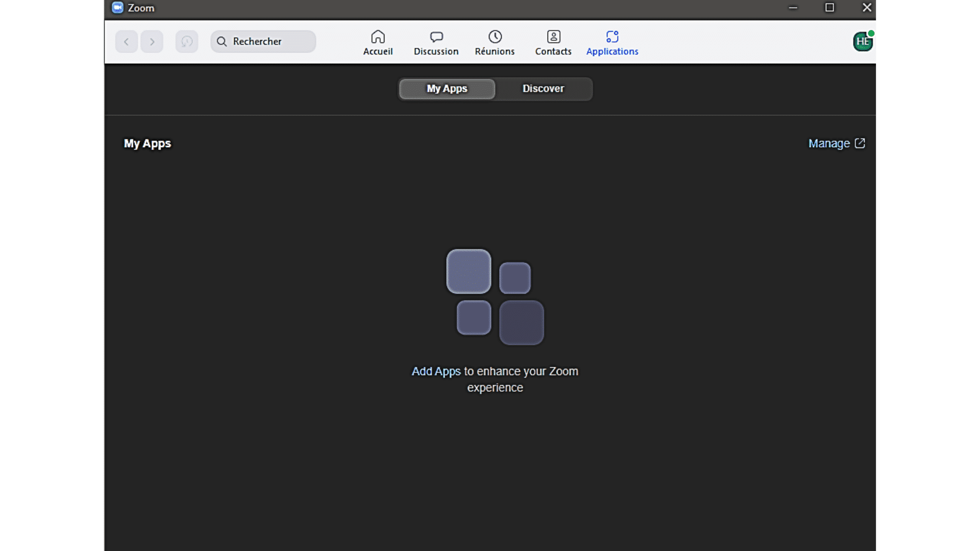This screenshot has width=980, height=551.
Task: Switch to the Discussion tab
Action: (x=436, y=43)
